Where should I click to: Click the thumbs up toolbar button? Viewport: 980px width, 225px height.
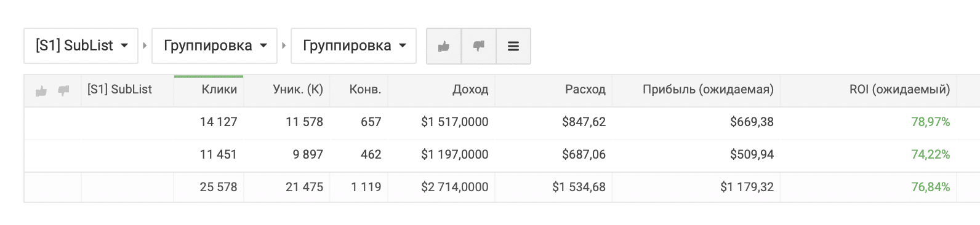click(x=444, y=46)
